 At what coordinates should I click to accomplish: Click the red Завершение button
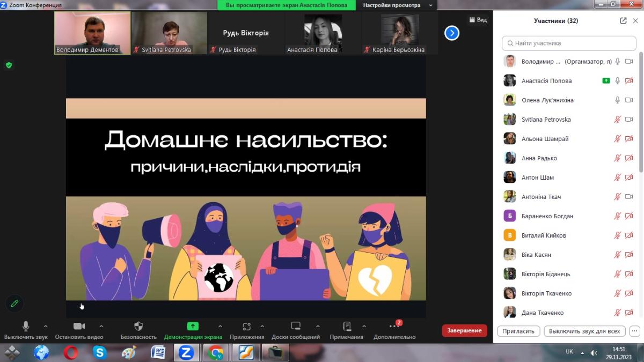coord(464,330)
